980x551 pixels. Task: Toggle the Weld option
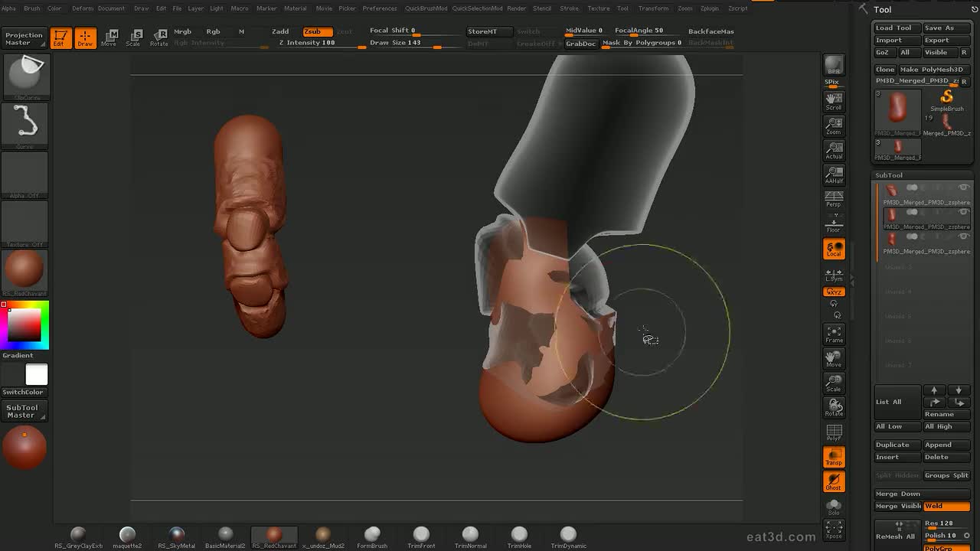(x=946, y=507)
